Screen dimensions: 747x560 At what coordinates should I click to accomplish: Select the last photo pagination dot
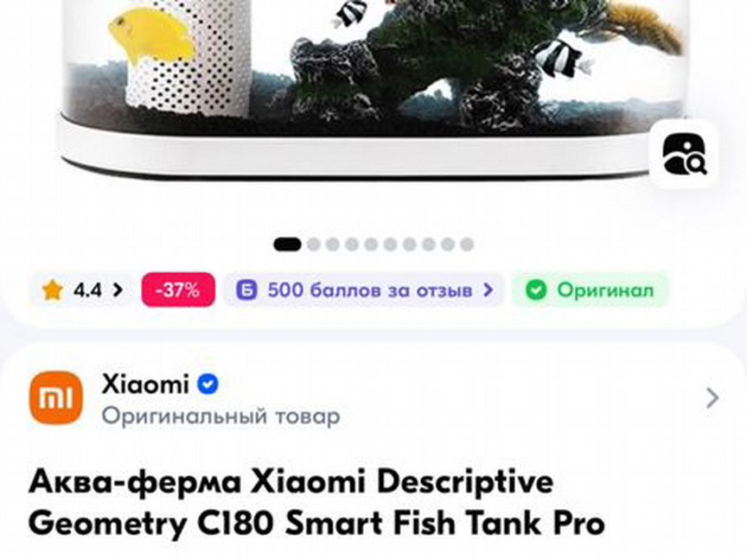point(467,245)
